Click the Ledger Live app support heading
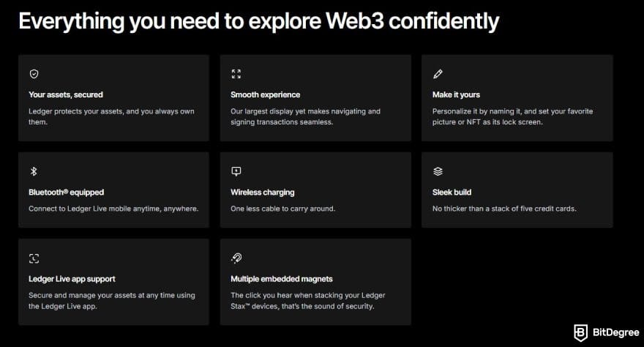The image size is (644, 347). point(72,279)
